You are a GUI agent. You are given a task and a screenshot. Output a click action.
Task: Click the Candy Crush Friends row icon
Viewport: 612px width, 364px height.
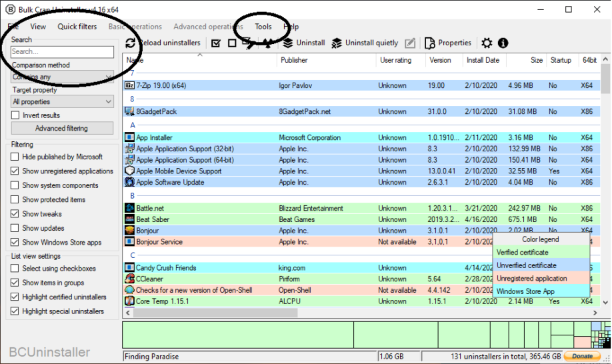pos(129,267)
